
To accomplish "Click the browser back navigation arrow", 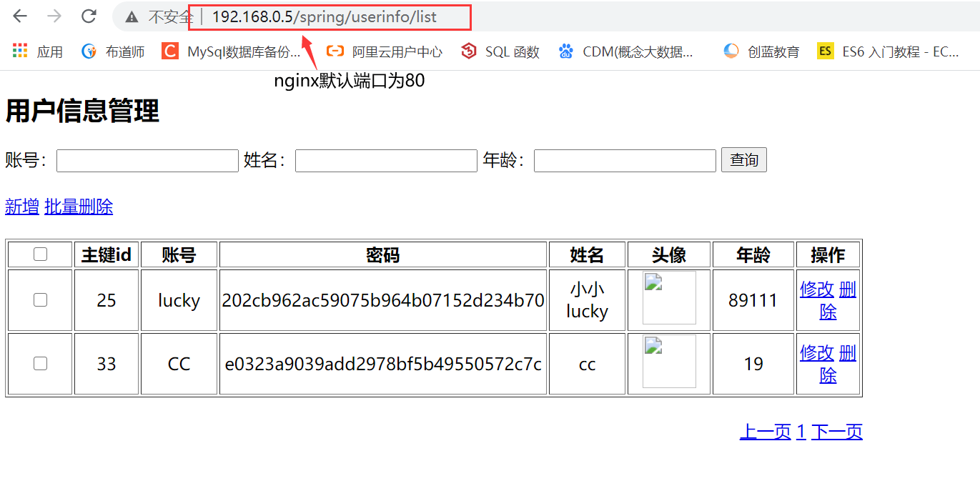I will (x=20, y=16).
